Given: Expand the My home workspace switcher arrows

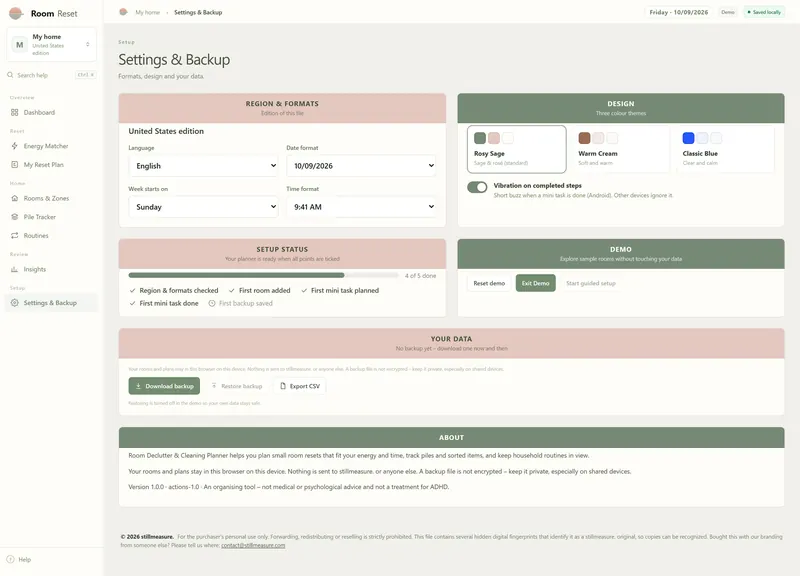Looking at the screenshot, I should pos(88,44).
